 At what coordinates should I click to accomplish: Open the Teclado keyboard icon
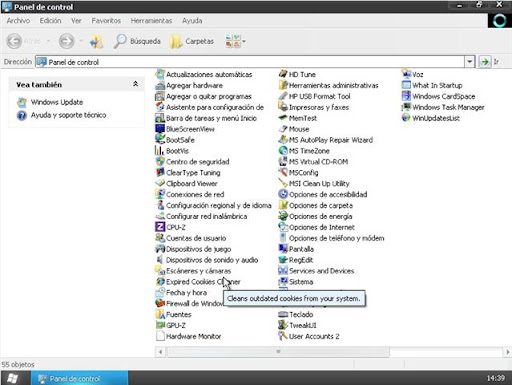point(283,314)
